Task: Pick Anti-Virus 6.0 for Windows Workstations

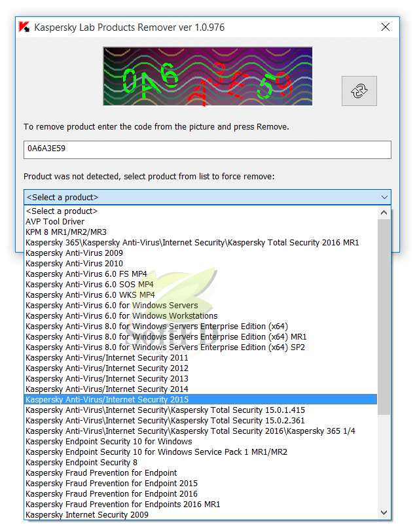Action: [200, 316]
